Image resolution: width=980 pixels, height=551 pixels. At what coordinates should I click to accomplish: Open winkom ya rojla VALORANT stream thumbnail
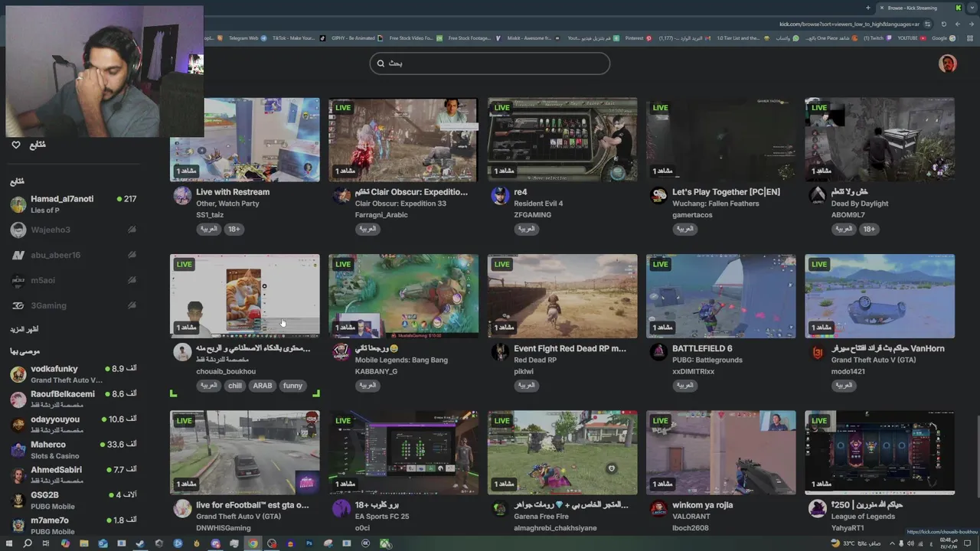pos(721,453)
